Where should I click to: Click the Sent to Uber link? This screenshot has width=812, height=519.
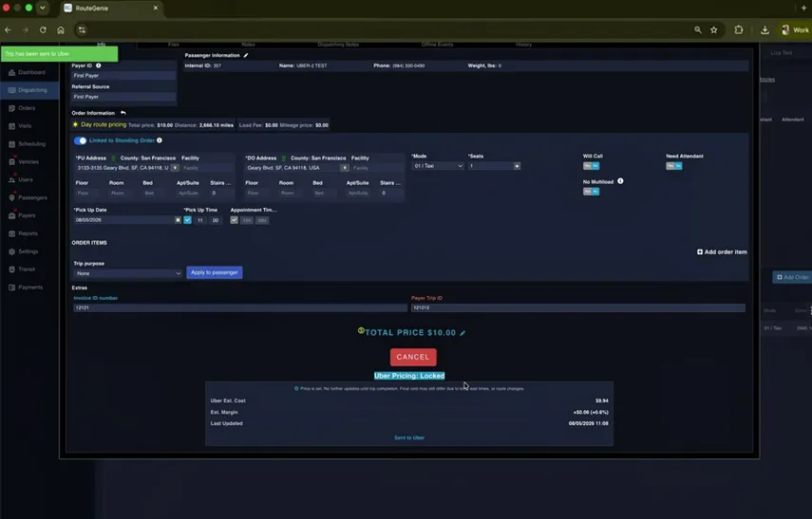click(409, 437)
